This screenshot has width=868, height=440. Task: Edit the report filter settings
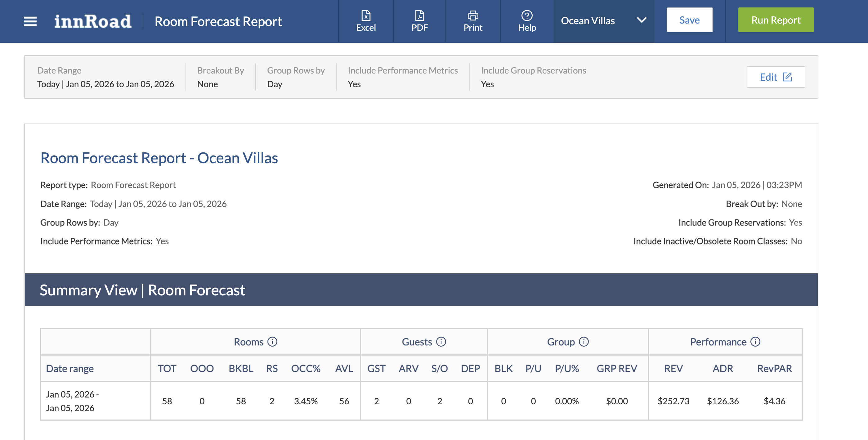click(775, 77)
